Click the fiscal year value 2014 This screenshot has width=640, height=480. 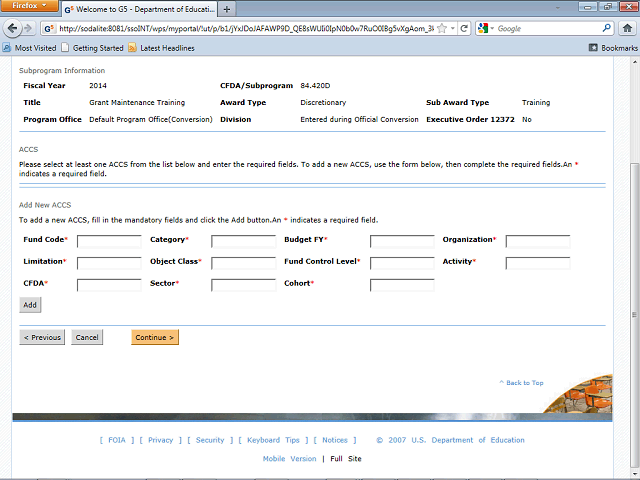click(98, 86)
